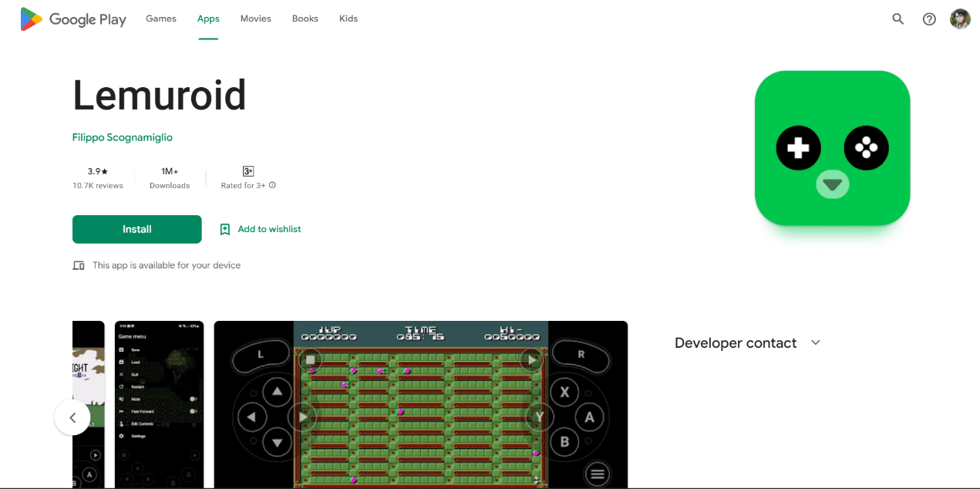Click the "Rated for 3+" label
Screen dimensions: 980x489
(x=243, y=186)
